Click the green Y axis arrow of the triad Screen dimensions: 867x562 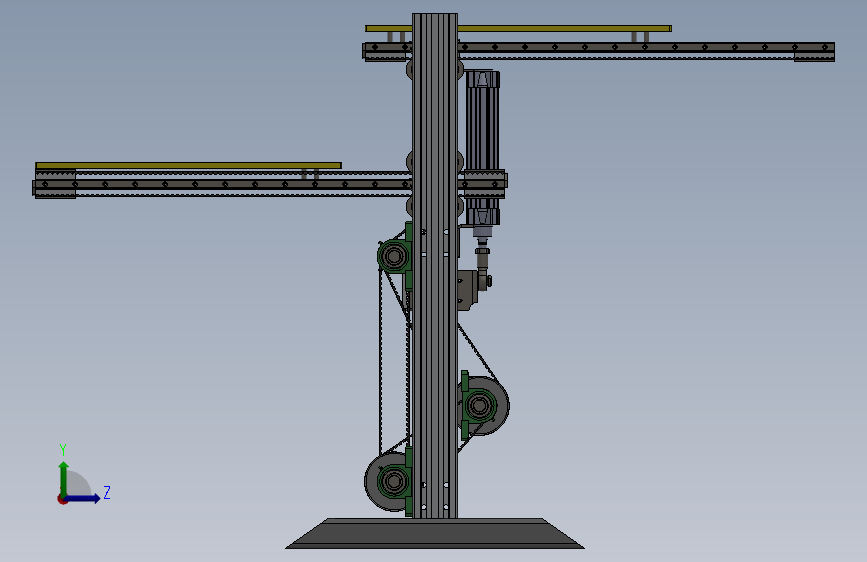(64, 478)
